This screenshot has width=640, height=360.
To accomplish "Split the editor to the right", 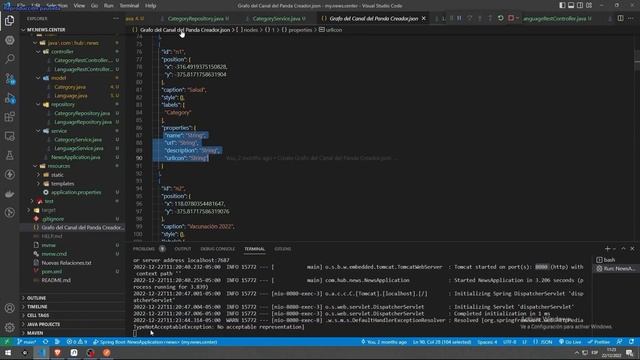I will pos(620,18).
